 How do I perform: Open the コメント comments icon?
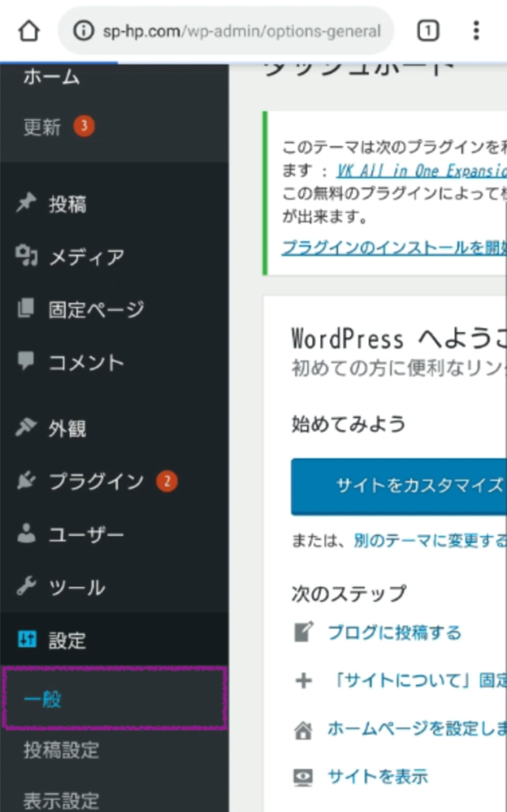27,362
